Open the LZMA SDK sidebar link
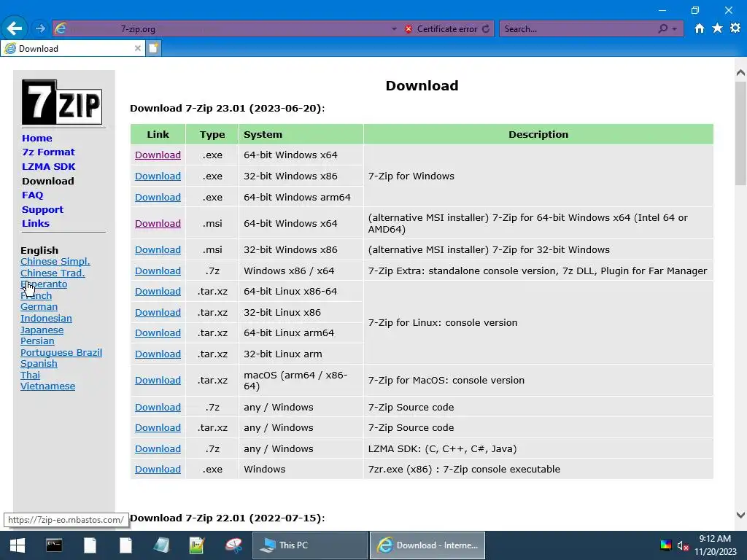 tap(49, 167)
